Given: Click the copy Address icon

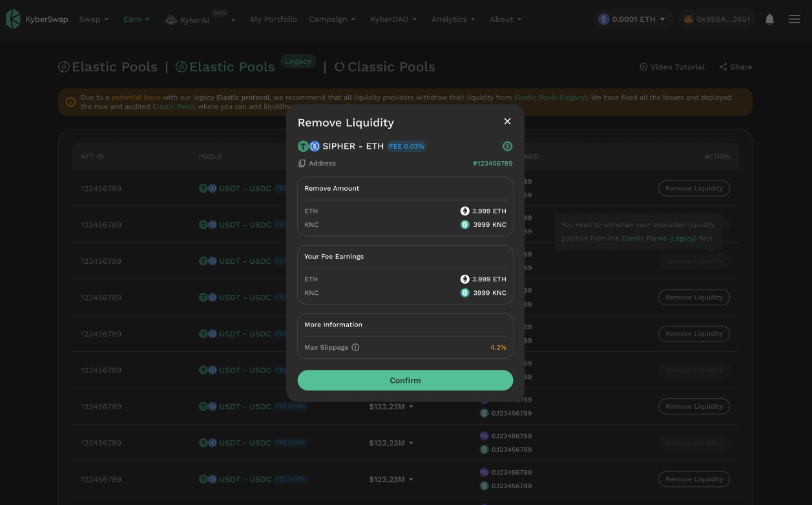Looking at the screenshot, I should click(x=302, y=164).
